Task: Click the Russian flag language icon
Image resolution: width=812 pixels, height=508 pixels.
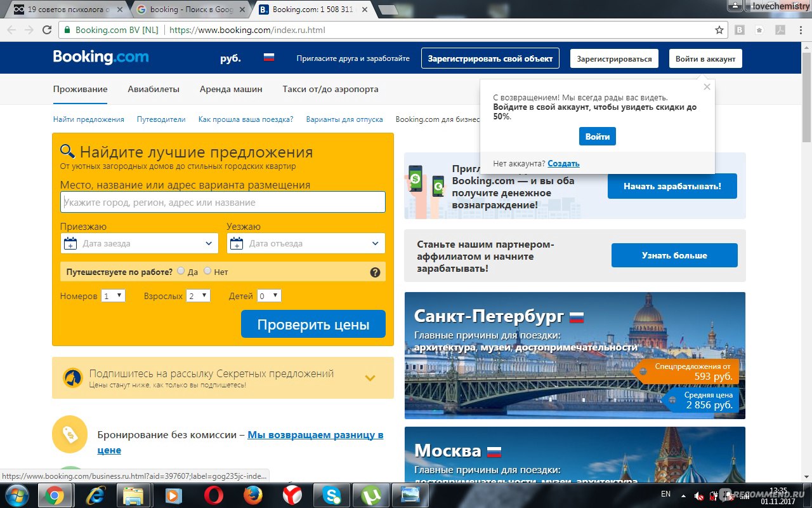Action: click(269, 58)
